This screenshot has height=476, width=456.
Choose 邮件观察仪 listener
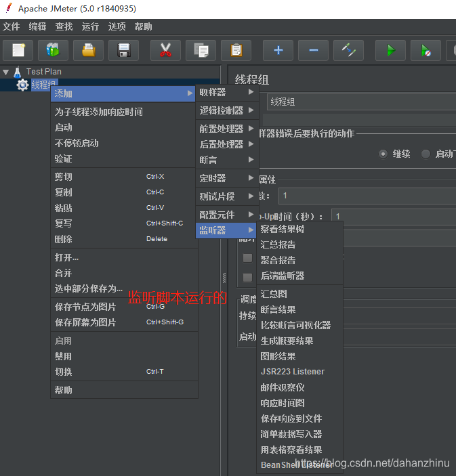300,387
